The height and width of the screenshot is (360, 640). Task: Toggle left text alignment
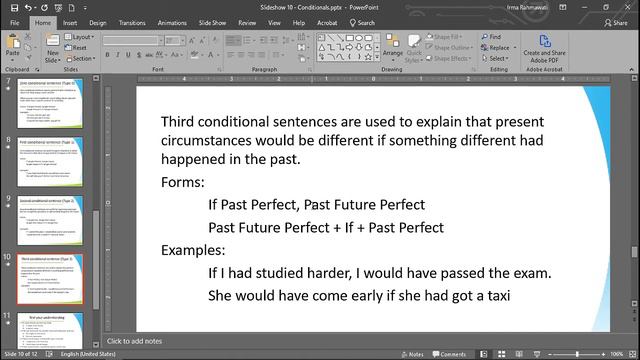click(231, 55)
